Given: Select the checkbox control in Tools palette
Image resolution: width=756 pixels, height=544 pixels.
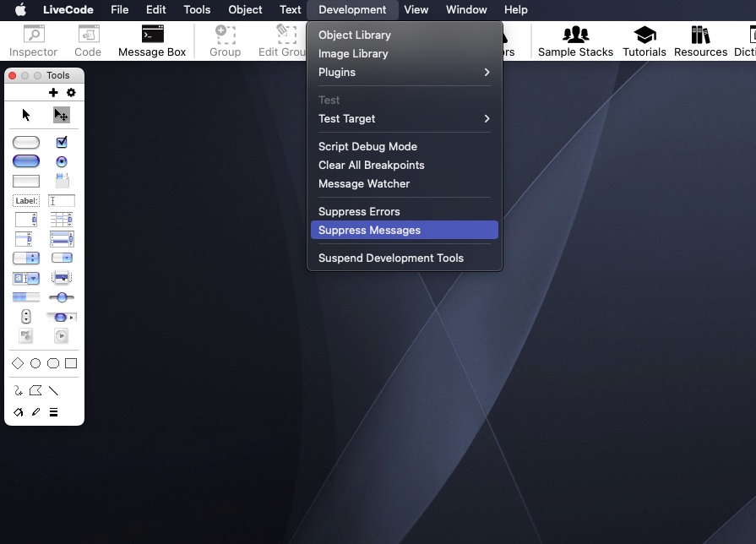Looking at the screenshot, I should (x=62, y=143).
